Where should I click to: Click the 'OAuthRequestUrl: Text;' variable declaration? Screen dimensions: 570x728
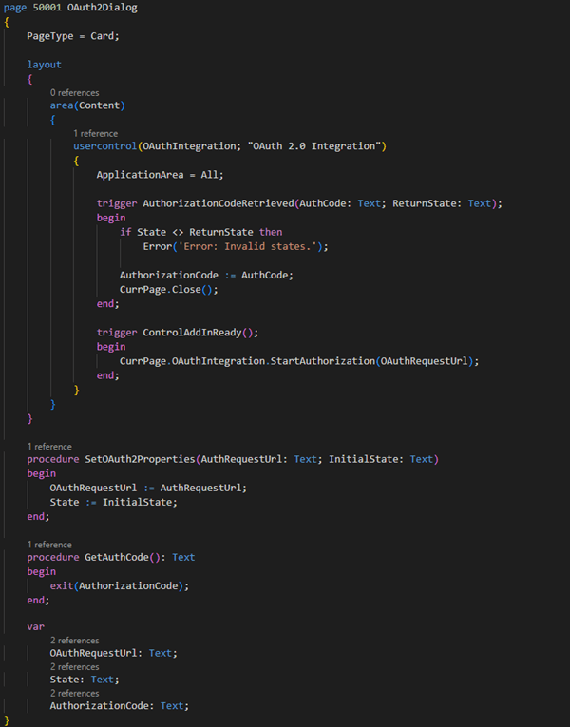[x=114, y=653]
